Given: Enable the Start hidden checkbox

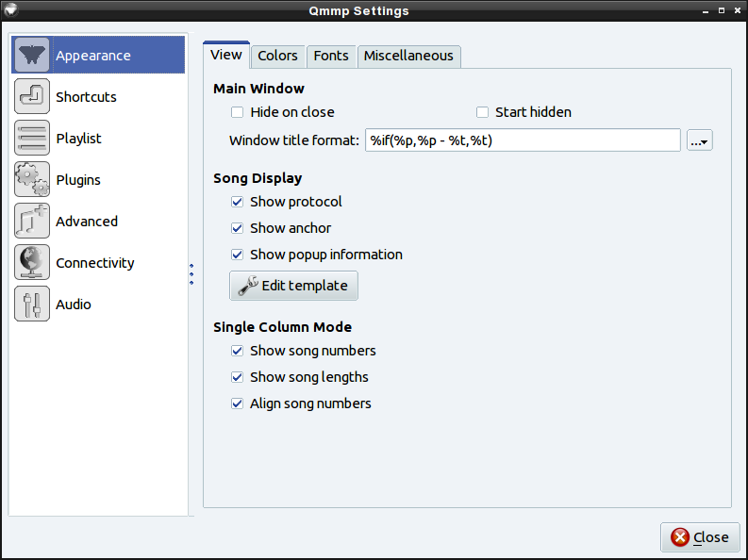Looking at the screenshot, I should point(482,112).
